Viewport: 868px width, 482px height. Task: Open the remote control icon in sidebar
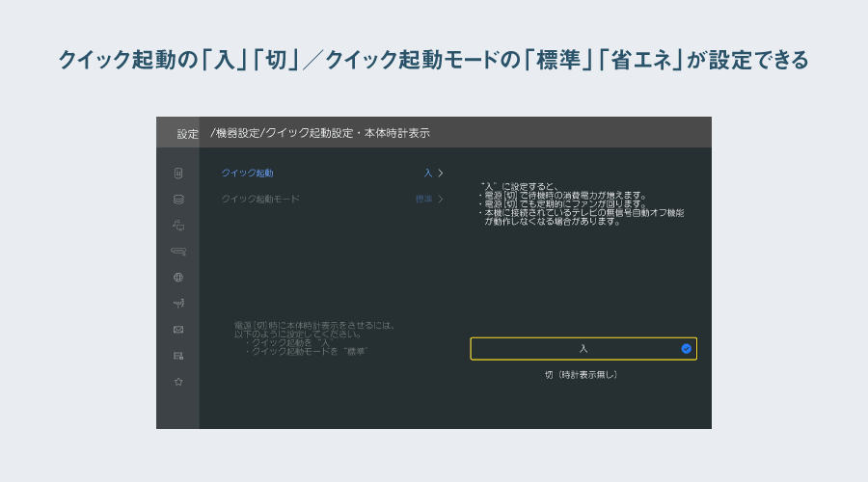[x=178, y=174]
